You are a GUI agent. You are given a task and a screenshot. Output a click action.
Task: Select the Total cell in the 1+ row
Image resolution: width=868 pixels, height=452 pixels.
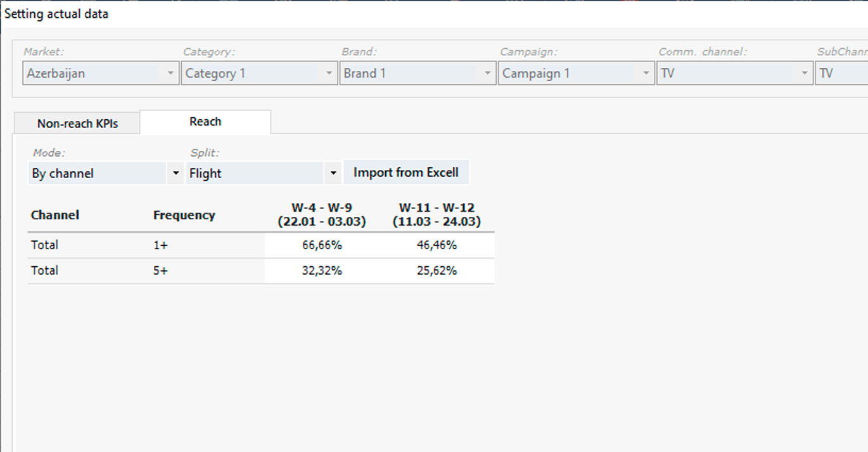click(x=44, y=245)
